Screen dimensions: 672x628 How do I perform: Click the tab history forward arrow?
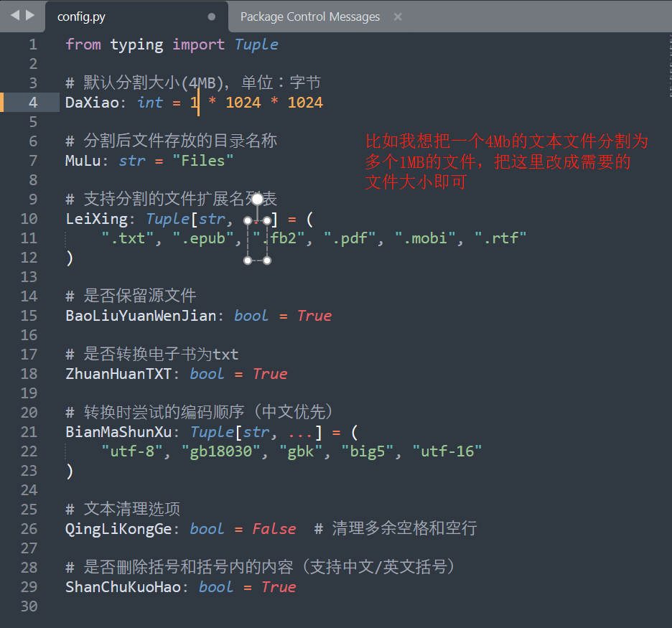30,15
